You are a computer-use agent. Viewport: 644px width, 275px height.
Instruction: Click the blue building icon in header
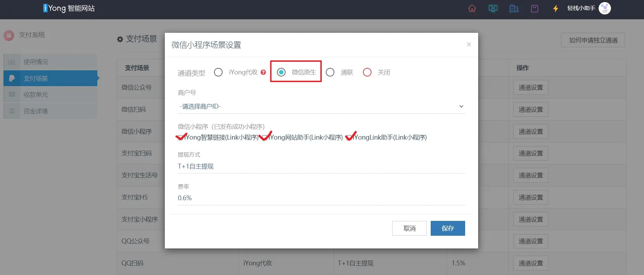click(x=514, y=9)
